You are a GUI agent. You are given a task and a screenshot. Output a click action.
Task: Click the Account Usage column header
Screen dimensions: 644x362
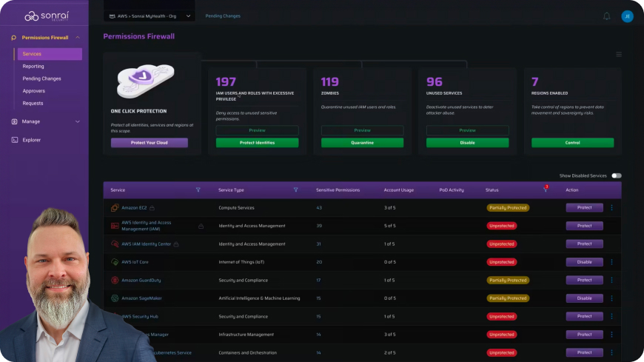(398, 190)
